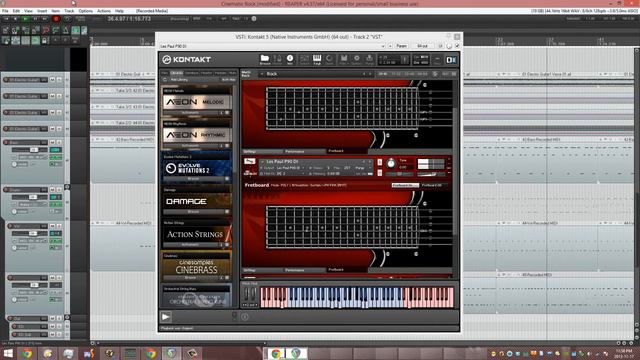Toggle the Kontakt Master editor
This screenshot has height=360, width=640.
tap(278, 60)
